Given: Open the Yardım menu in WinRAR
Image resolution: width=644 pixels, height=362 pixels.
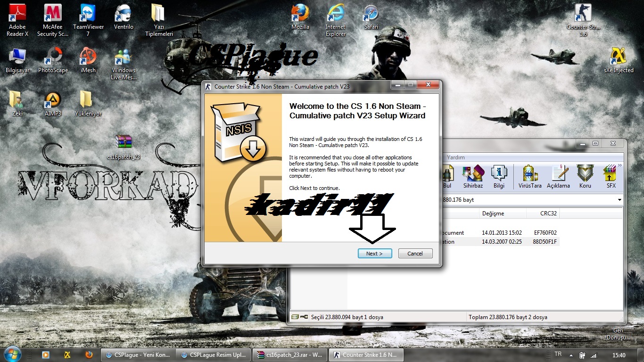Looking at the screenshot, I should [x=455, y=157].
